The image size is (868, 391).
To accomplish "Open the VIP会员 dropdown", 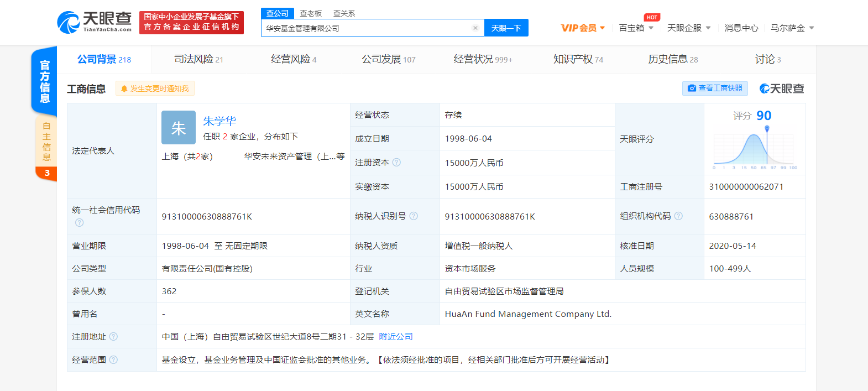I will coord(583,28).
